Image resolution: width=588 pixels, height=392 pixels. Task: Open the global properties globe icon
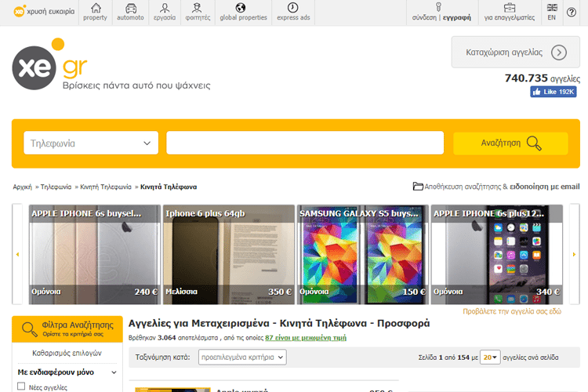[x=241, y=8]
